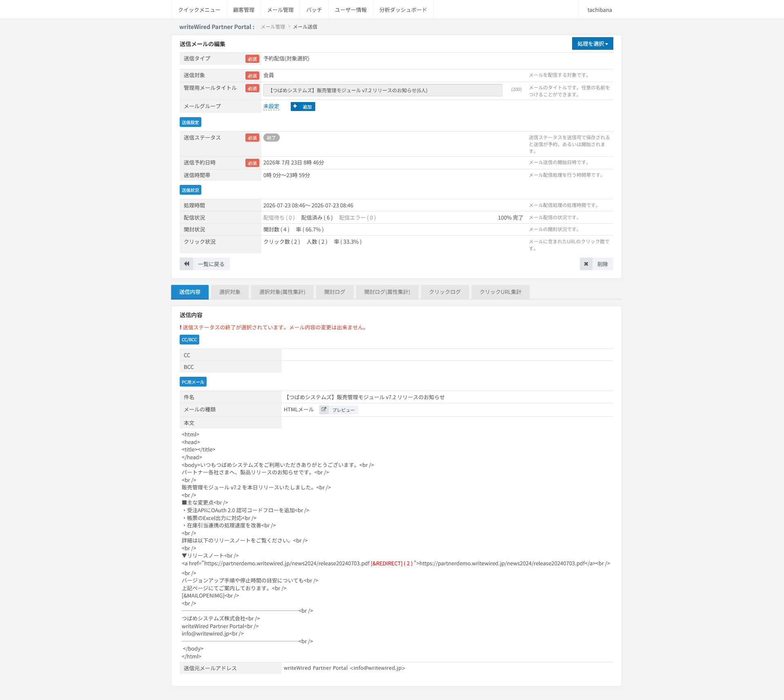This screenshot has height=700, width=784.
Task: Click the メール管理 breadcrumb link
Action: (x=273, y=27)
